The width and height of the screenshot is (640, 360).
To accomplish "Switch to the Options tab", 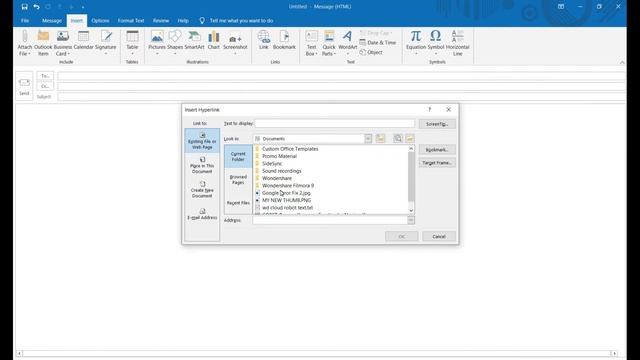I will click(100, 20).
